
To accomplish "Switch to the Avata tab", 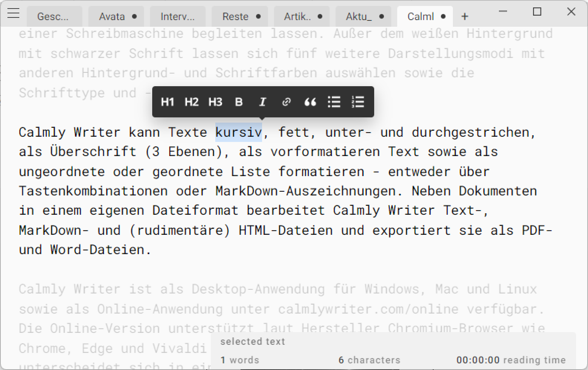I will 116,17.
